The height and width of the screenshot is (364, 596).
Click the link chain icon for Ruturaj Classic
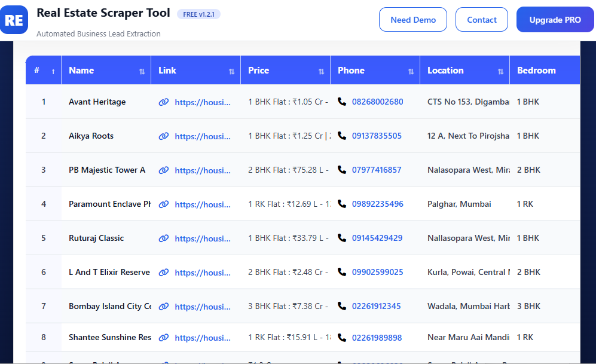pos(163,238)
